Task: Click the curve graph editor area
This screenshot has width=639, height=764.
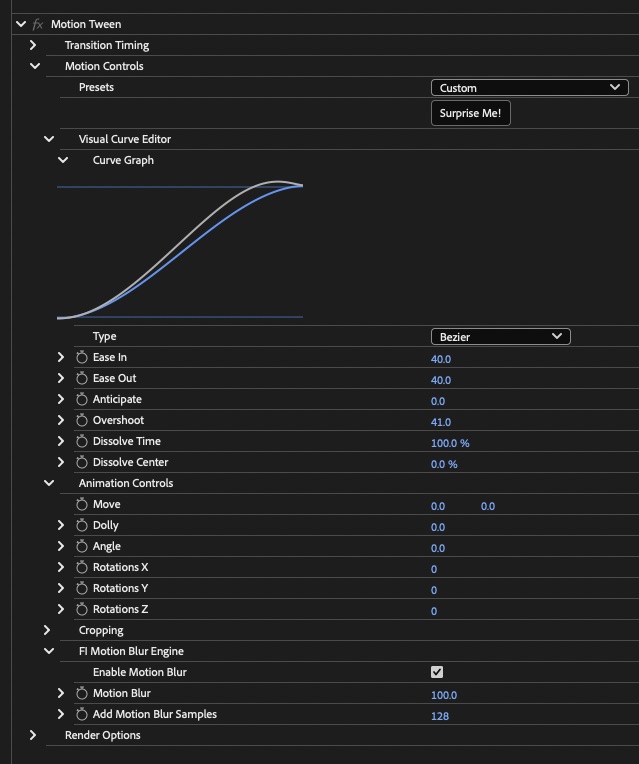Action: click(180, 249)
